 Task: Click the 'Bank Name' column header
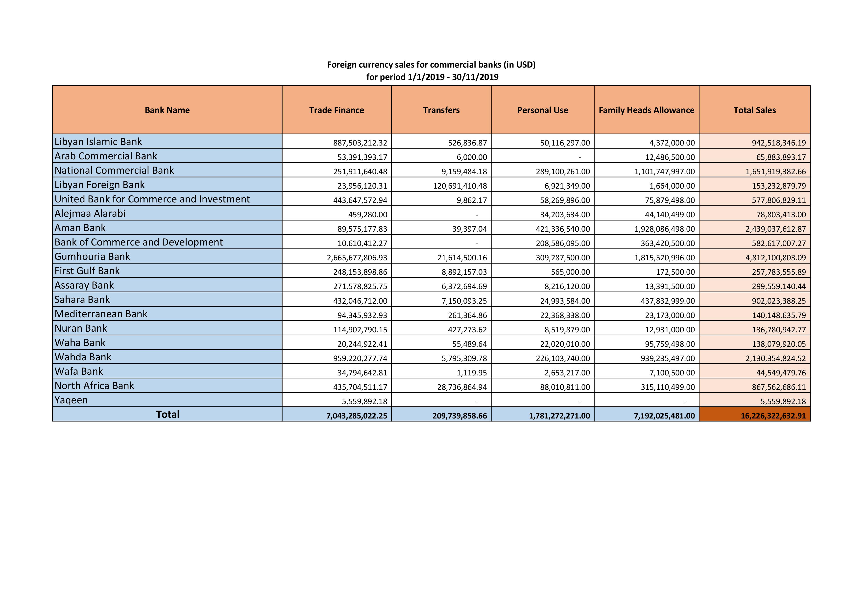[167, 110]
